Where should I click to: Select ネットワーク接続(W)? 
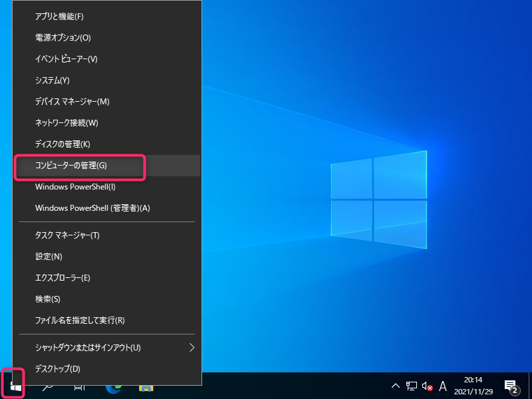107,123
